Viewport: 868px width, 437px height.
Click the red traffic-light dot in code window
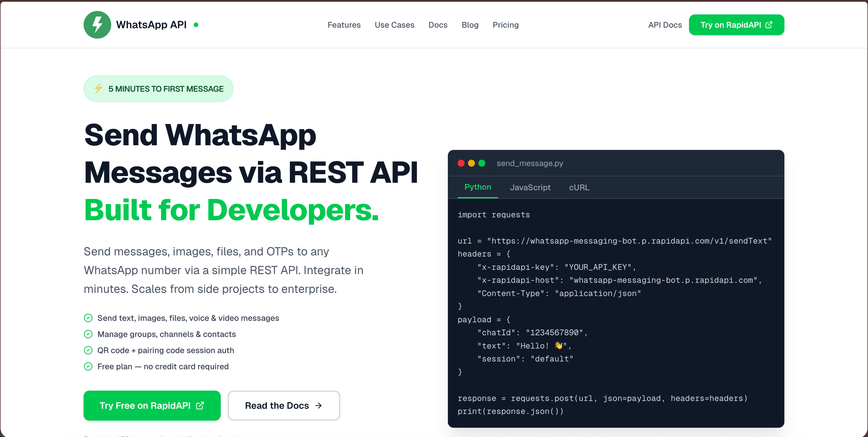tap(461, 163)
